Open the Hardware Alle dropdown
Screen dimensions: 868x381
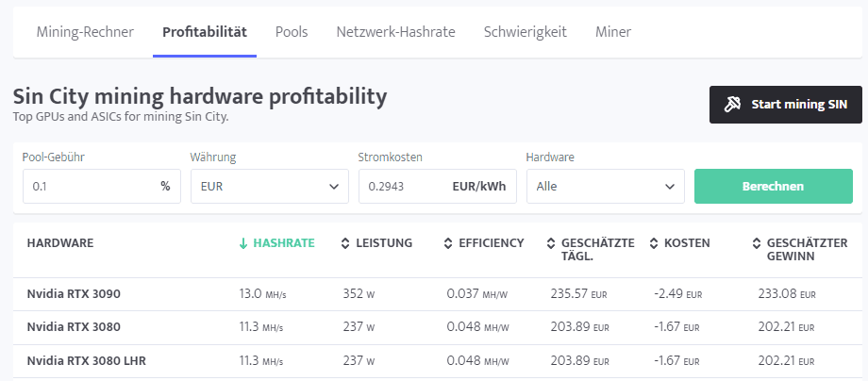point(605,187)
